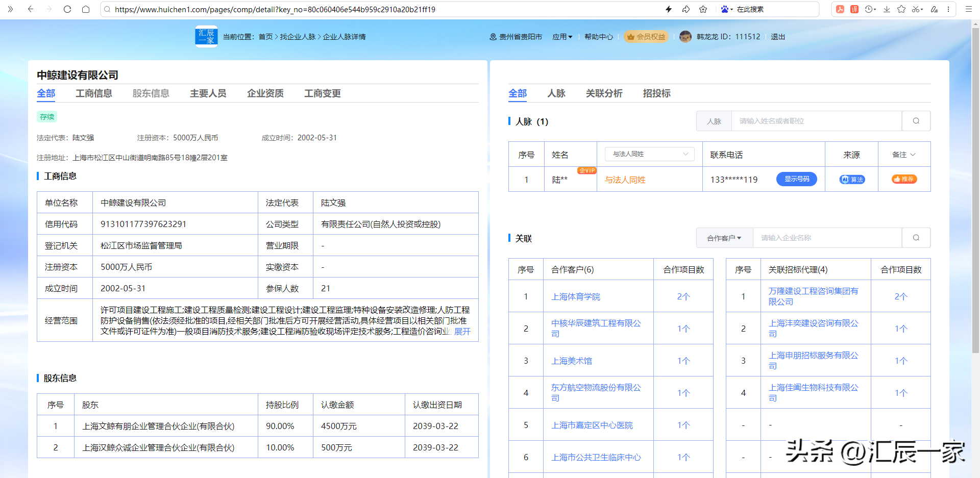Expand the 备注 column dropdown
This screenshot has width=980, height=478.
903,155
